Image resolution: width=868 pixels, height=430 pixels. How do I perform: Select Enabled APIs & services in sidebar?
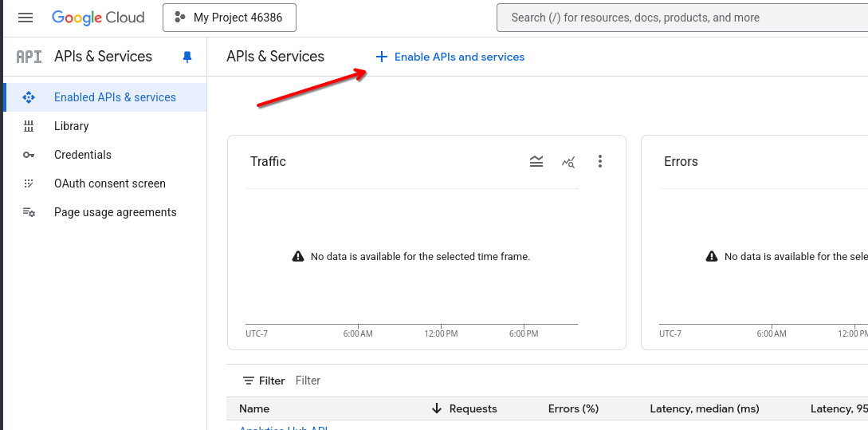click(x=105, y=97)
